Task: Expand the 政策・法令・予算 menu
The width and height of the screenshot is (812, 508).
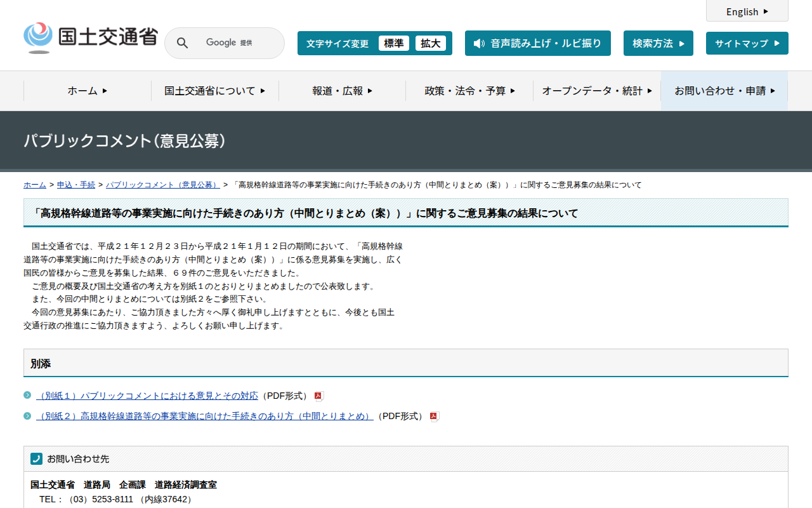Action: tap(469, 91)
